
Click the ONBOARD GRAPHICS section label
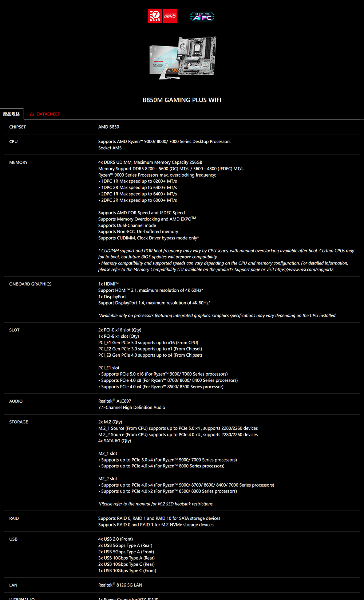(30, 284)
